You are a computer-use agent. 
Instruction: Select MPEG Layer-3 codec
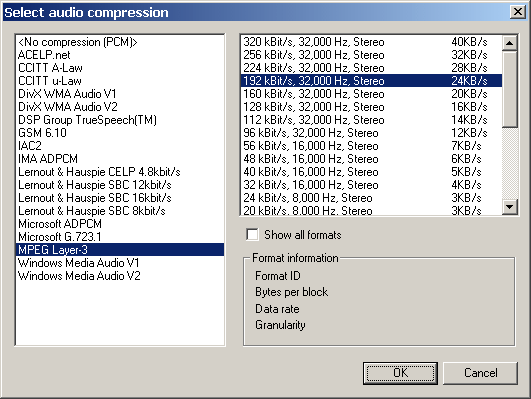pos(120,250)
